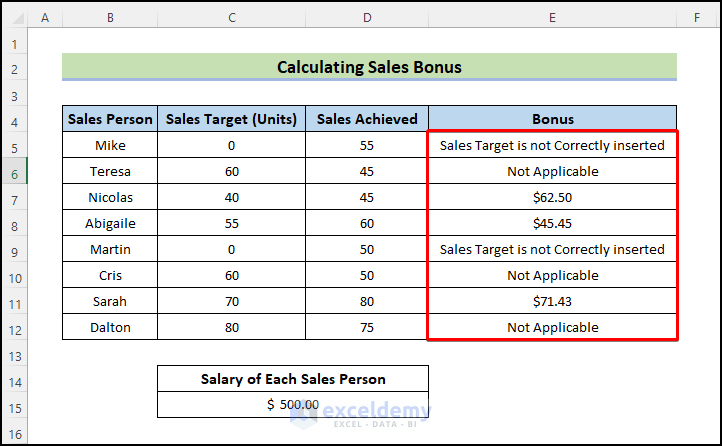722x446 pixels.
Task: Click Nicolas's $62.50 bonus cell
Action: [x=552, y=198]
